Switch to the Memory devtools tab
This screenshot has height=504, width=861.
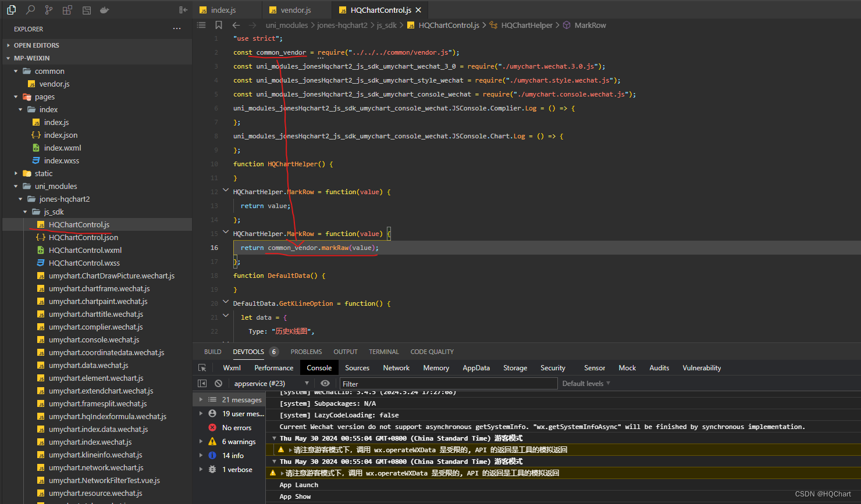tap(436, 368)
